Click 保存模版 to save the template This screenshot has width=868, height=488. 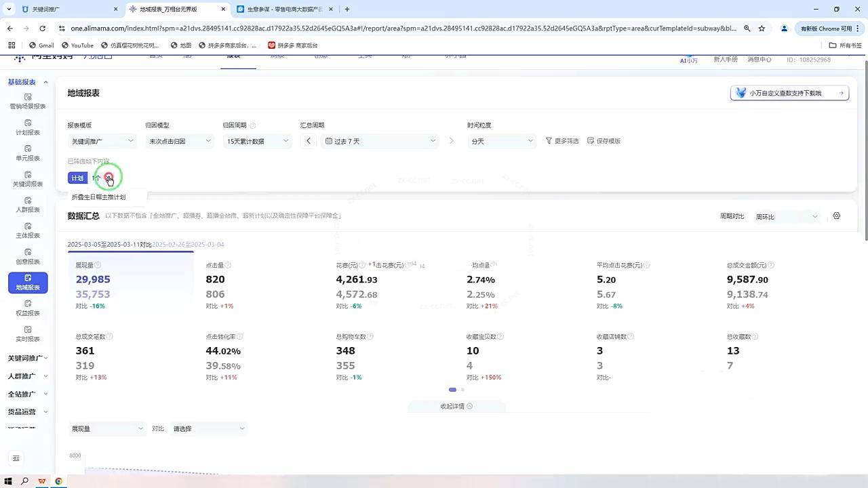pyautogui.click(x=604, y=141)
